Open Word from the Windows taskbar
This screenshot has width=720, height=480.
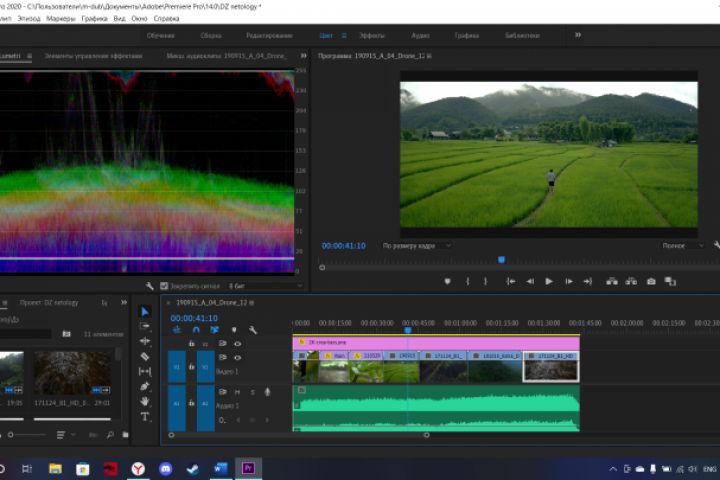(220, 468)
